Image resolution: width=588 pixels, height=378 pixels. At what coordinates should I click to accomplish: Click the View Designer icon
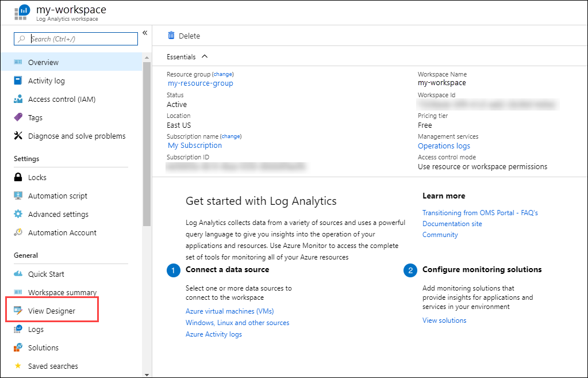coord(18,311)
